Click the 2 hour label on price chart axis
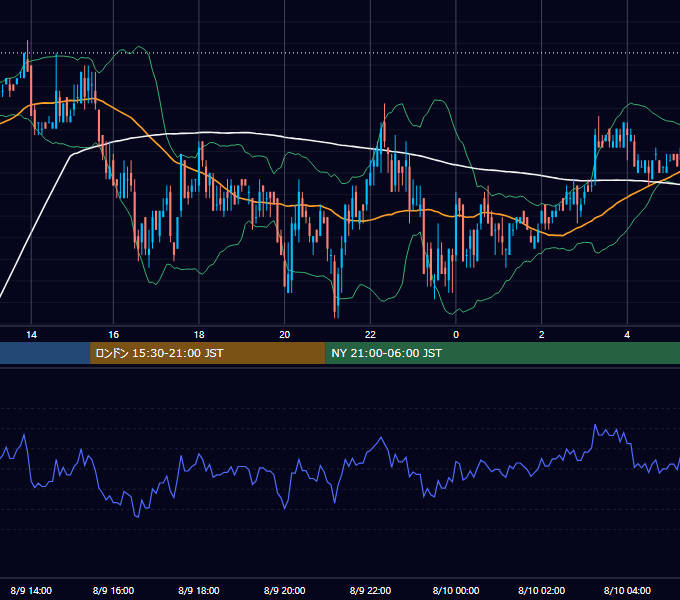680x600 pixels. tap(541, 335)
